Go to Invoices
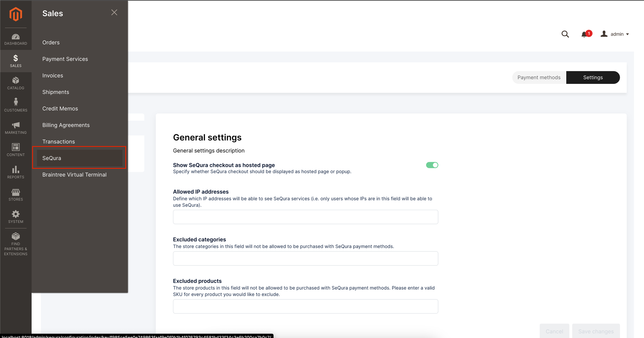 point(53,76)
